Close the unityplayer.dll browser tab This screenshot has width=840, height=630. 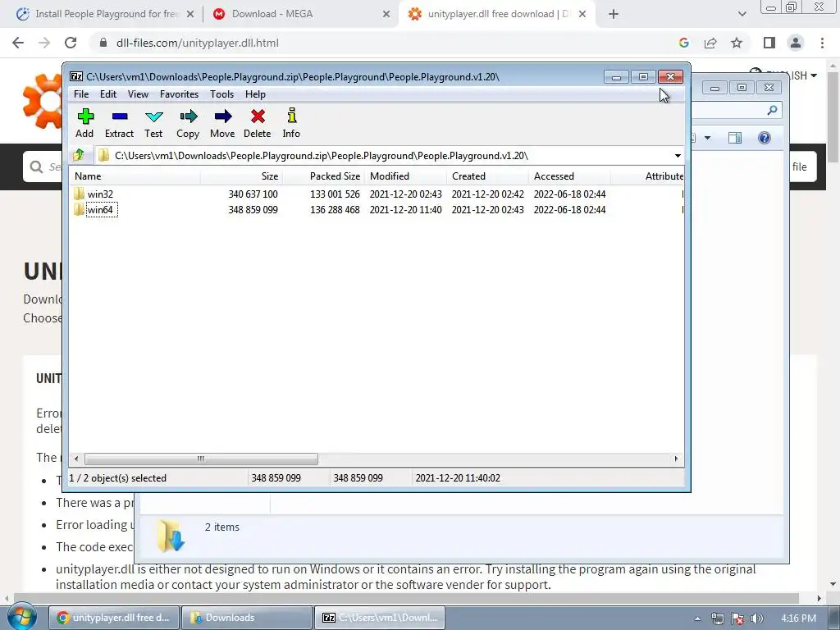582,14
